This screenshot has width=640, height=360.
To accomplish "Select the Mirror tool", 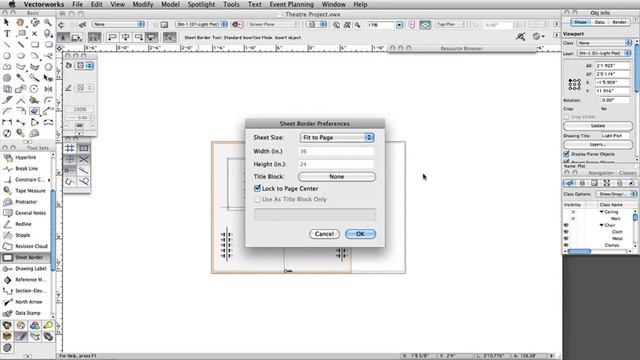I will click(x=48, y=89).
